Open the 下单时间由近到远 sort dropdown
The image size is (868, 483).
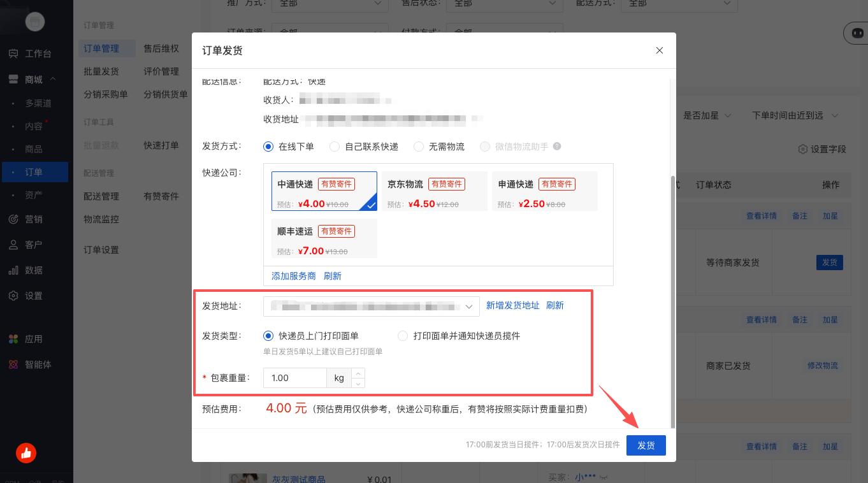[795, 115]
